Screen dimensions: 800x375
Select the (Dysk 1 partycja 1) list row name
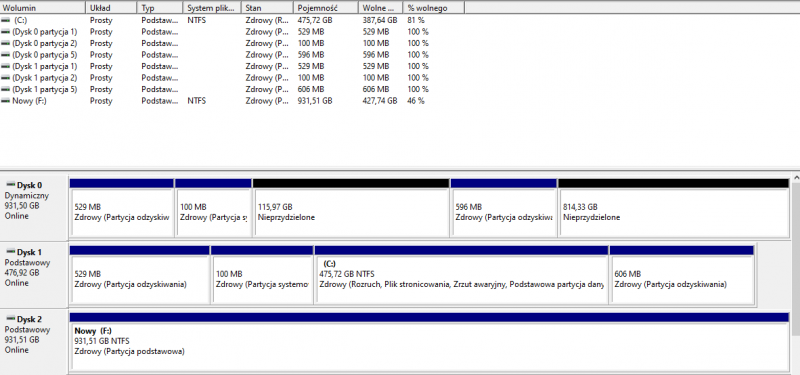[44, 66]
